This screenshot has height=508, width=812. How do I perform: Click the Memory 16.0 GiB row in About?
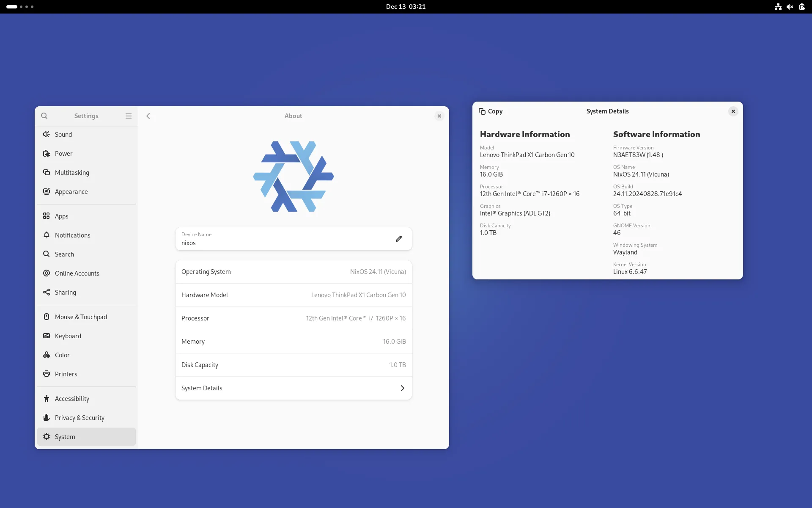pos(294,342)
